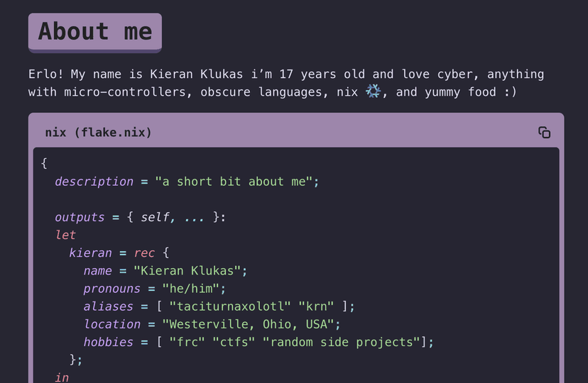Click the nix snowflake icon
588x383 pixels.
374,91
